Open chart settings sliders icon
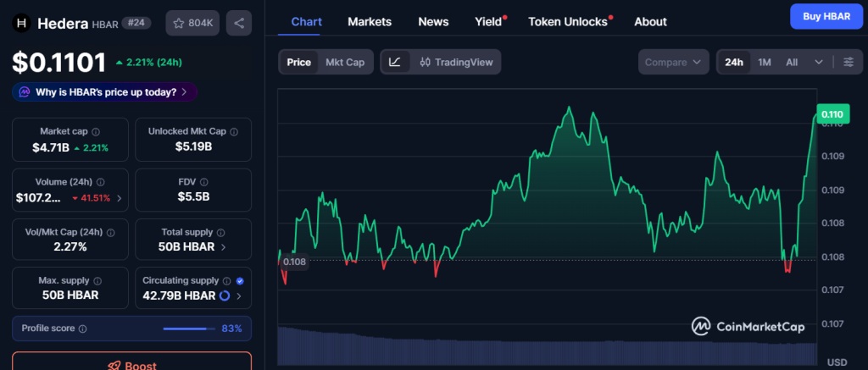The image size is (868, 370). tap(849, 62)
